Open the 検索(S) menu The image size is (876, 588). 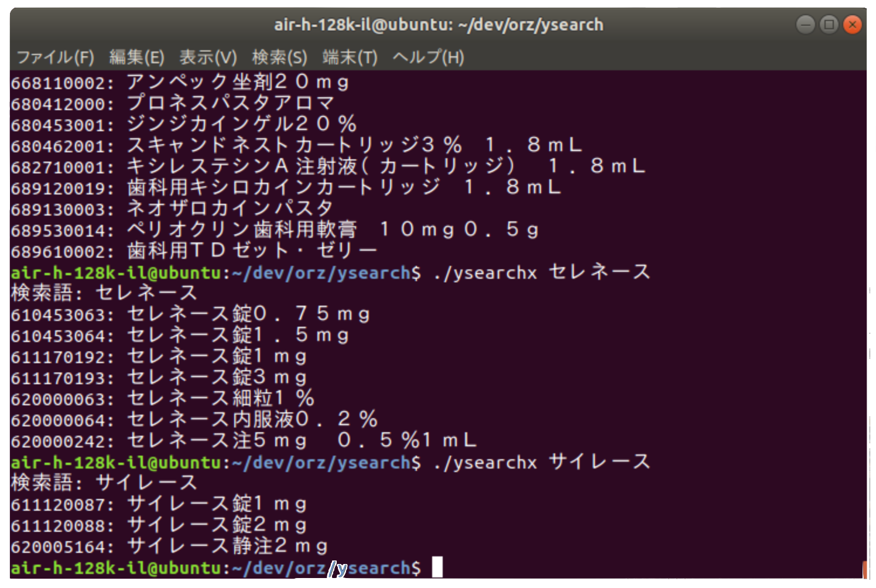click(279, 57)
